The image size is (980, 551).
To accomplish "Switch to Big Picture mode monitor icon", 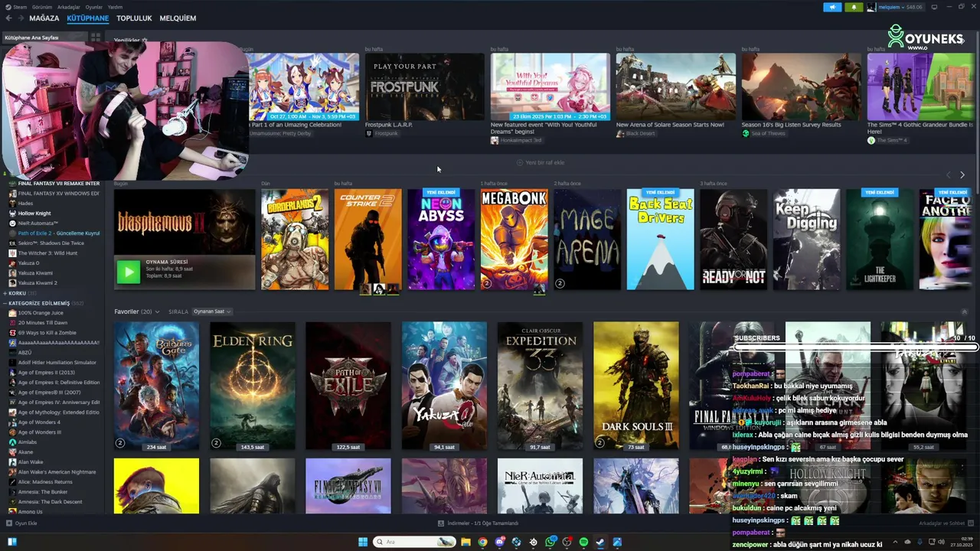I will (x=934, y=7).
